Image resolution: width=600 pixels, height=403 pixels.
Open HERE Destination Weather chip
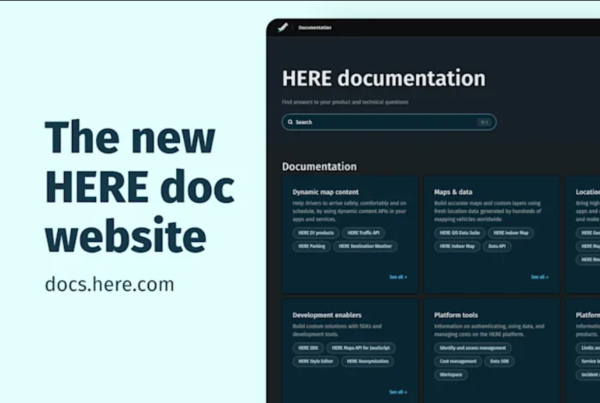point(365,246)
